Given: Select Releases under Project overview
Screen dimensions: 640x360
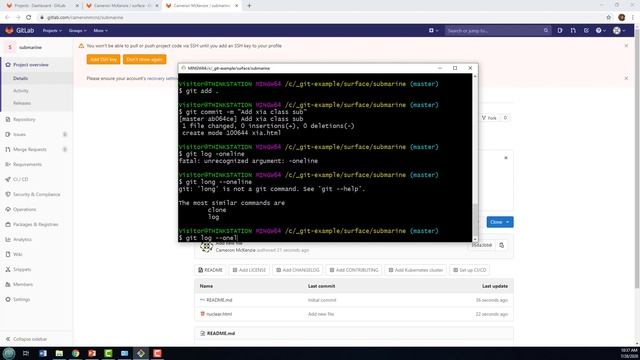Looking at the screenshot, I should click(22, 103).
